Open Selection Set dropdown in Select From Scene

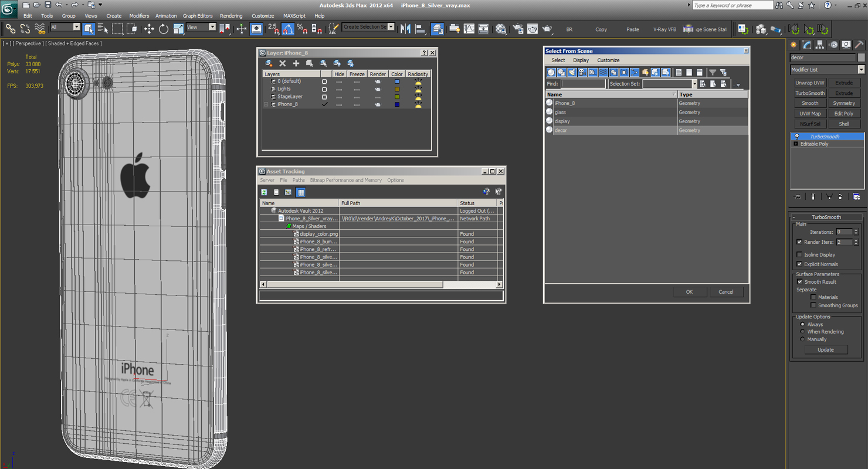click(x=694, y=84)
